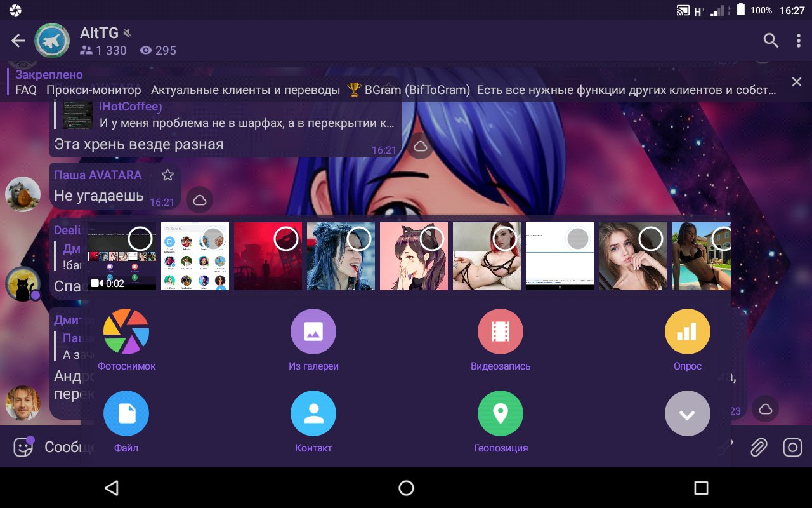The height and width of the screenshot is (508, 812).
Task: Select the red-haired woman photo circle
Action: pyautogui.click(x=505, y=239)
